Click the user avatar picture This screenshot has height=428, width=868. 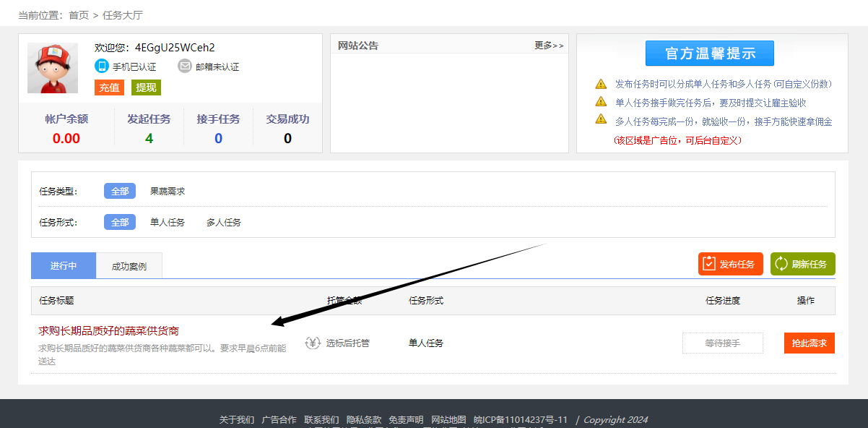click(53, 68)
